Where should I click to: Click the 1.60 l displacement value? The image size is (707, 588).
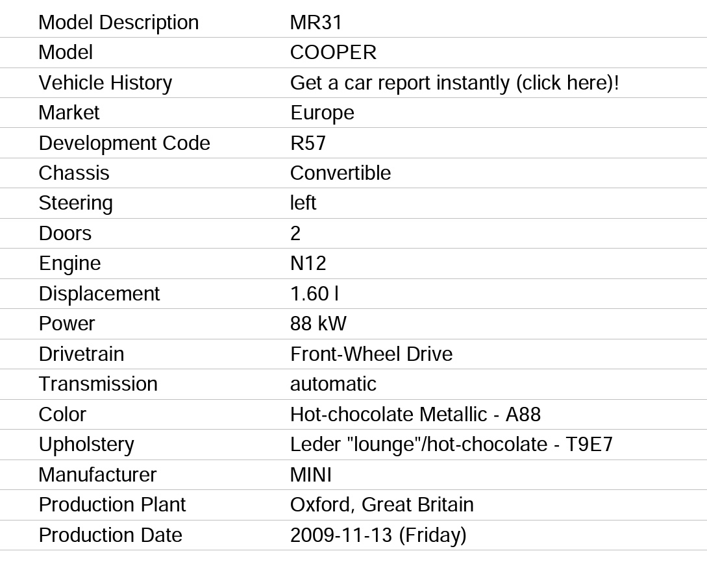click(x=314, y=294)
